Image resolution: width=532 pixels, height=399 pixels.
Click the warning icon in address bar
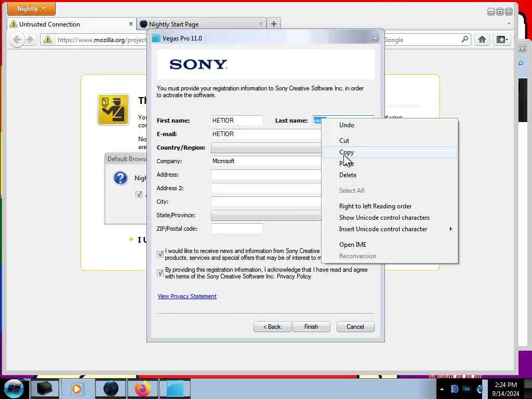click(47, 39)
